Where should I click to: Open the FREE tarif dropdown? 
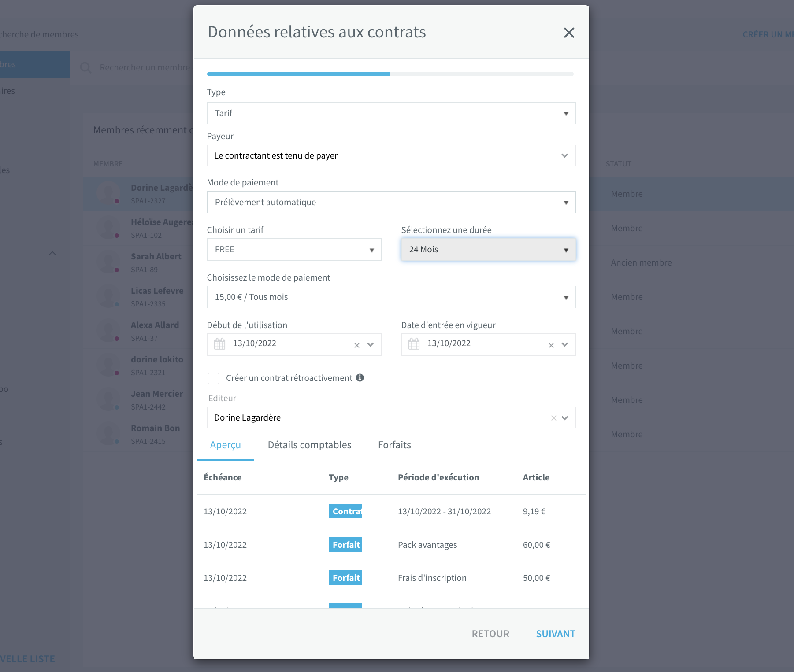(294, 249)
